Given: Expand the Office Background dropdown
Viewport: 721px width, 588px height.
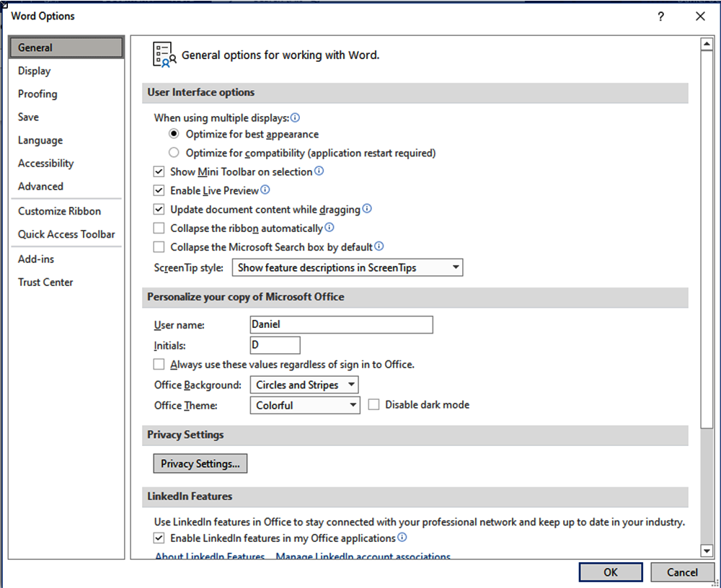Looking at the screenshot, I should (x=304, y=385).
